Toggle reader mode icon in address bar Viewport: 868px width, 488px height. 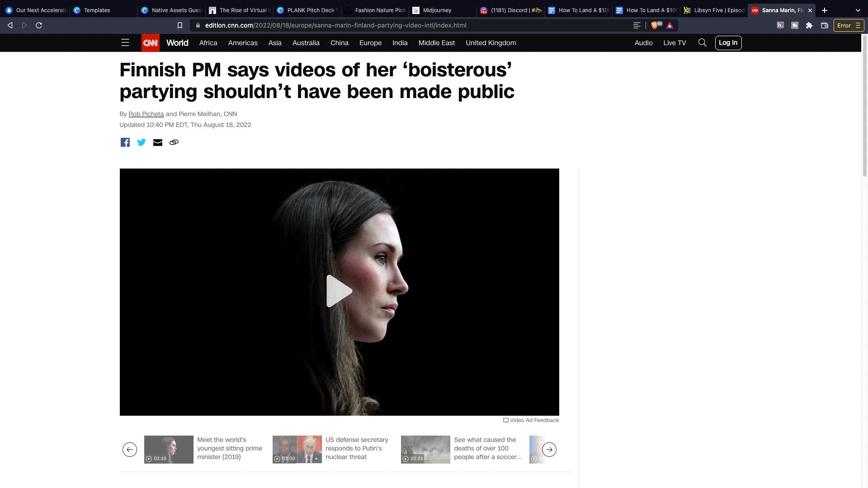click(637, 25)
